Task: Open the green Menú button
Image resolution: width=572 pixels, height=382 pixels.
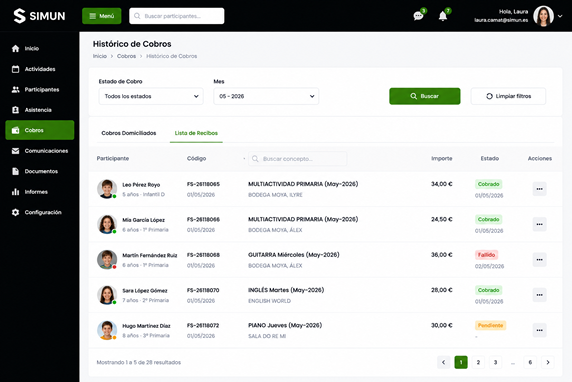Action: pos(102,16)
